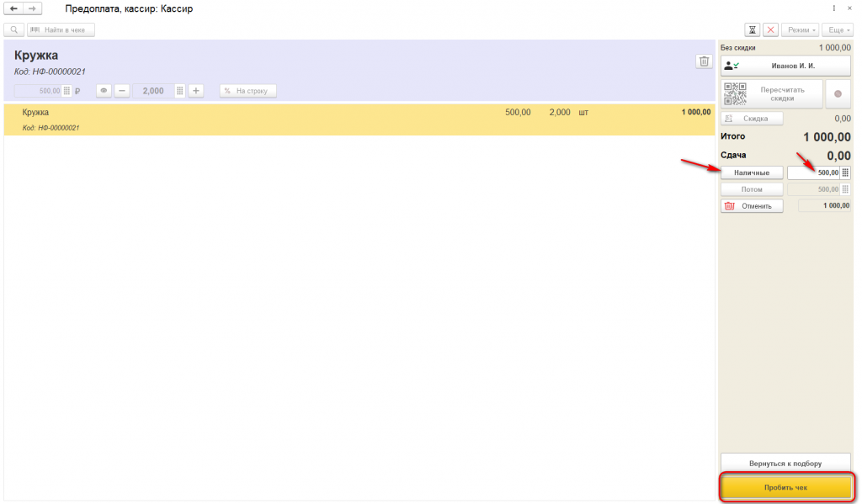The image size is (862, 504).
Task: Cancel payment with Отменить button
Action: 752,206
